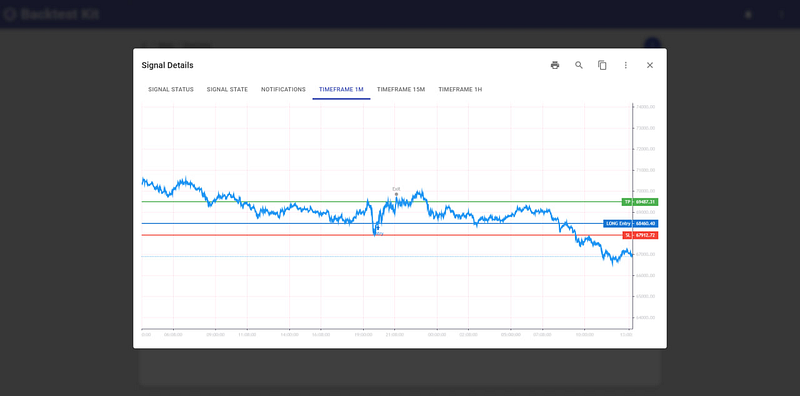800x396 pixels.
Task: Click the print icon in Signal Details
Action: tap(555, 65)
